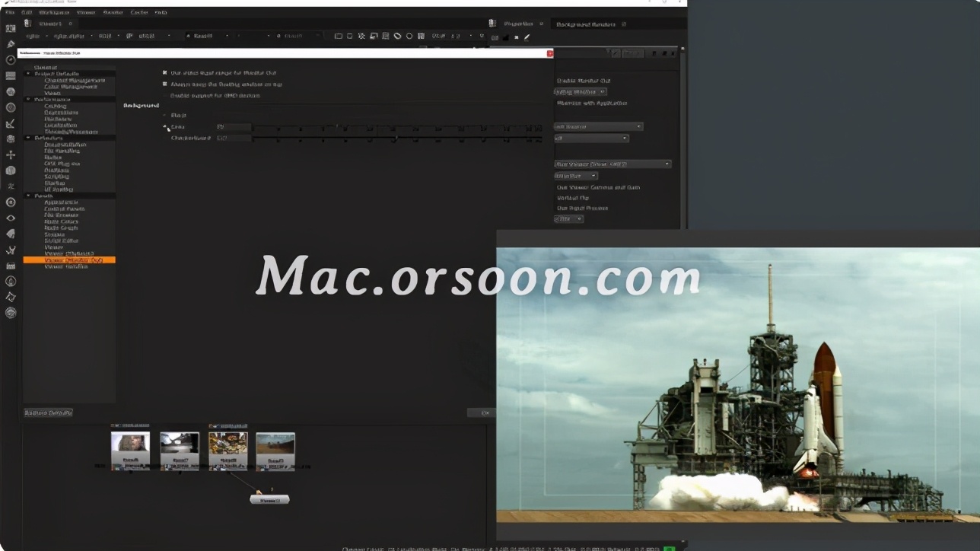Click the Restore Defaults button
The height and width of the screenshot is (551, 980).
pos(49,412)
